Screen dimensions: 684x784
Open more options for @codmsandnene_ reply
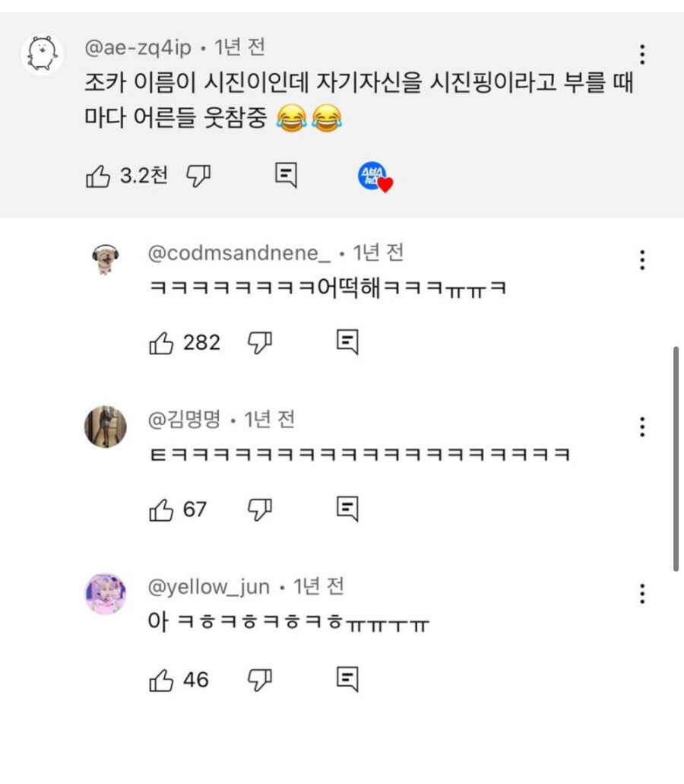click(x=643, y=260)
